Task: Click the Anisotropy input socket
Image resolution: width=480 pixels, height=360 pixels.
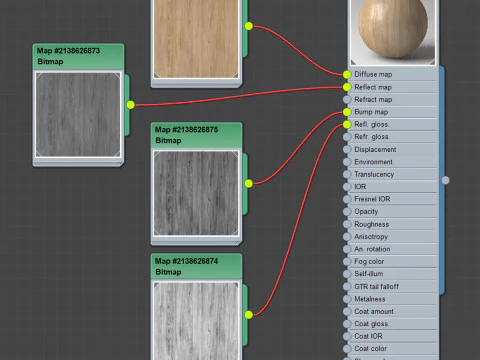Action: (x=347, y=236)
